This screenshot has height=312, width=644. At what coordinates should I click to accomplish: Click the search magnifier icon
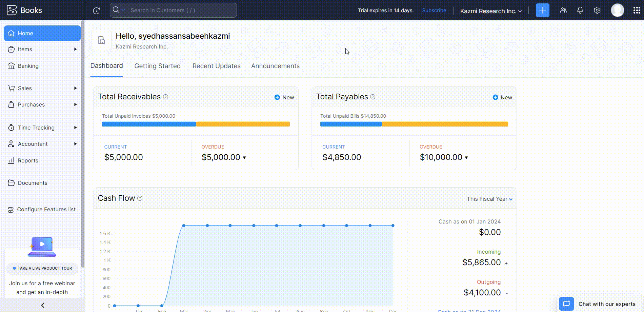point(116,10)
